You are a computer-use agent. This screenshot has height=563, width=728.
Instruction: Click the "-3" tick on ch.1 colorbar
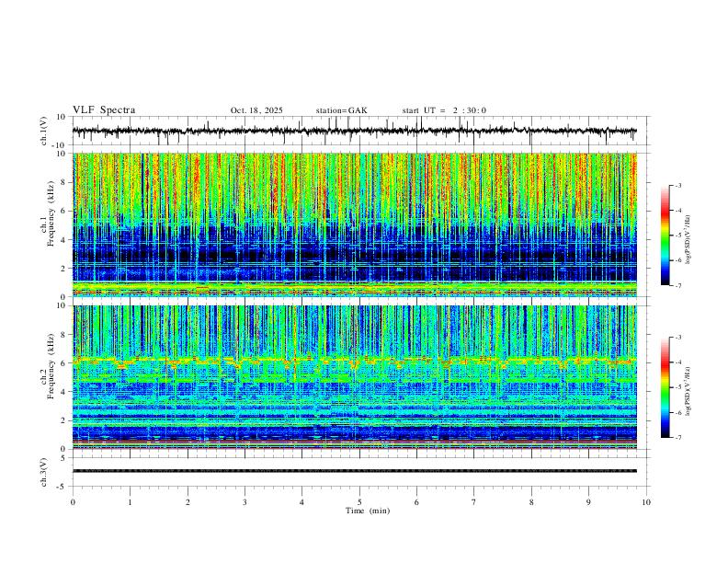coord(677,185)
